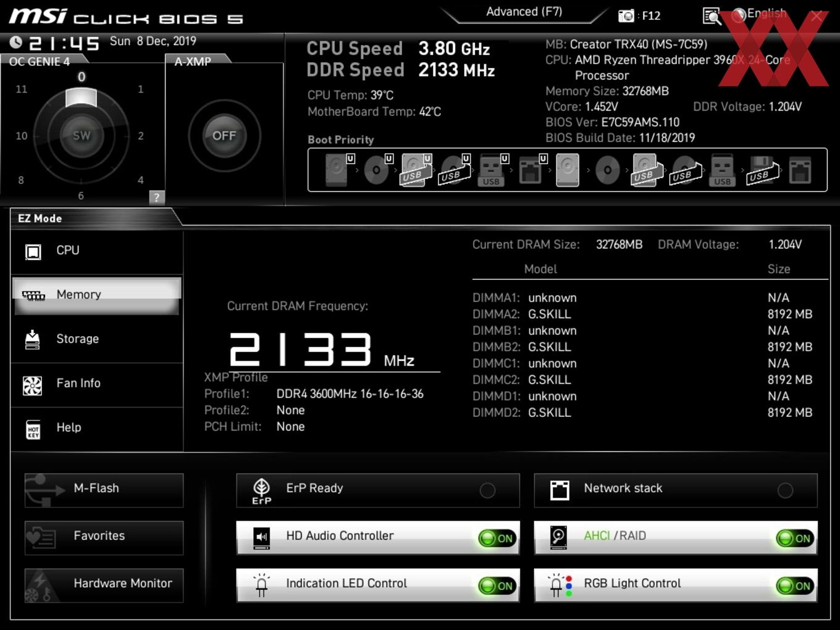Close the BIOS with the X button

click(x=817, y=16)
